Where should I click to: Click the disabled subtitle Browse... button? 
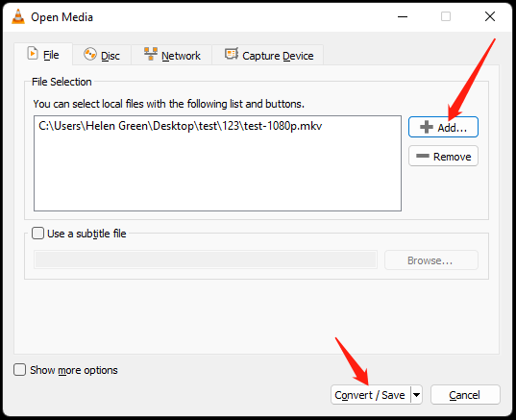coord(431,260)
